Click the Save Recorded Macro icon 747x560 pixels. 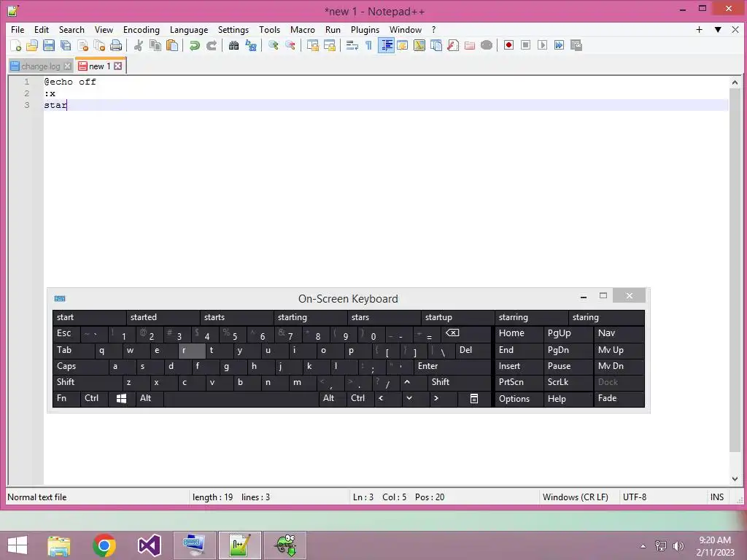pos(576,45)
